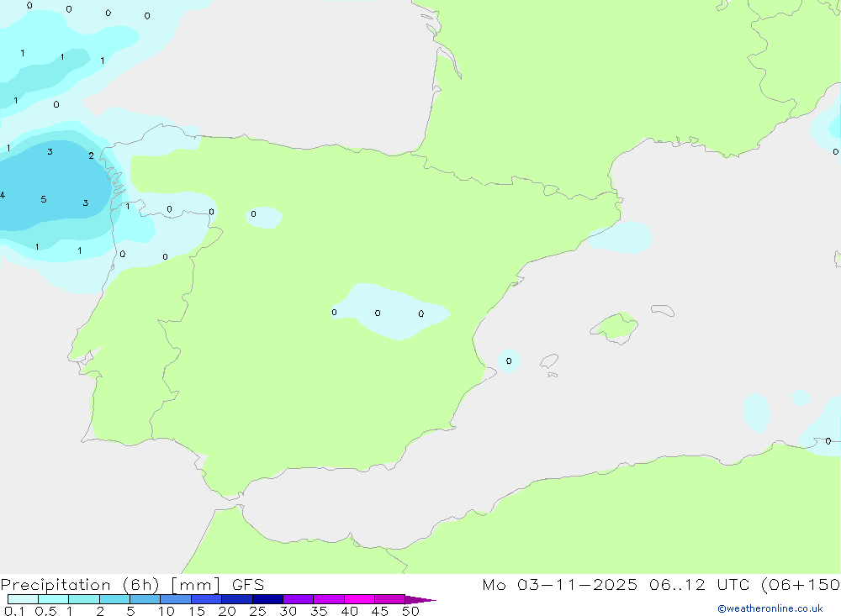Click the 'Mo 03-11-2025 06..12 UTC' timestamp

point(616,585)
